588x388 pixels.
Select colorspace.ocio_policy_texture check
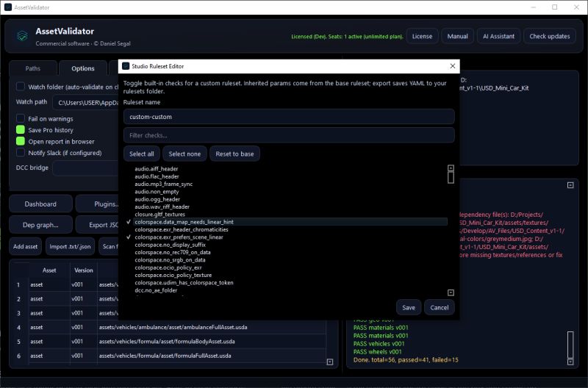(173, 275)
